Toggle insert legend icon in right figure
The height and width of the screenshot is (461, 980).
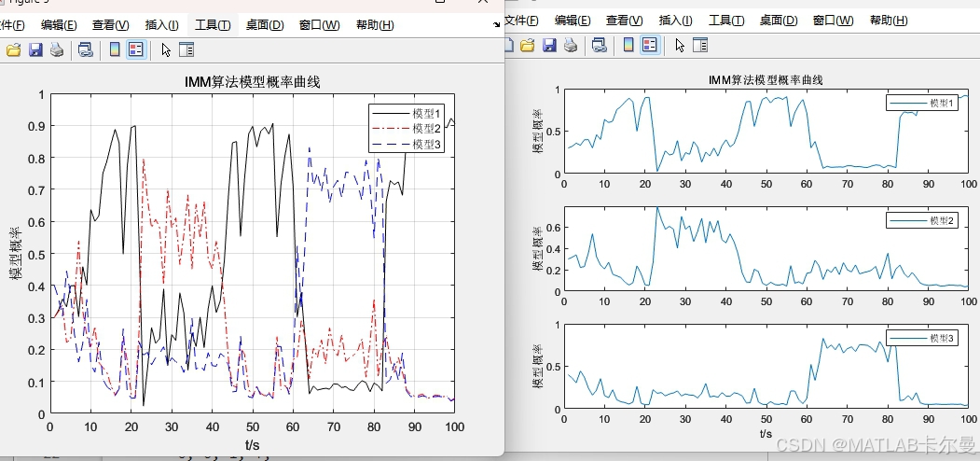tap(650, 45)
